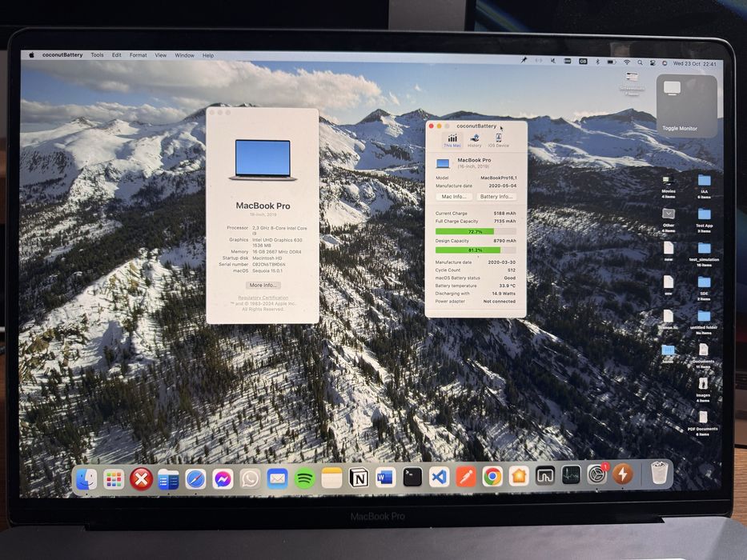
Task: Select the Test App folder on the desktop
Action: pos(704,220)
